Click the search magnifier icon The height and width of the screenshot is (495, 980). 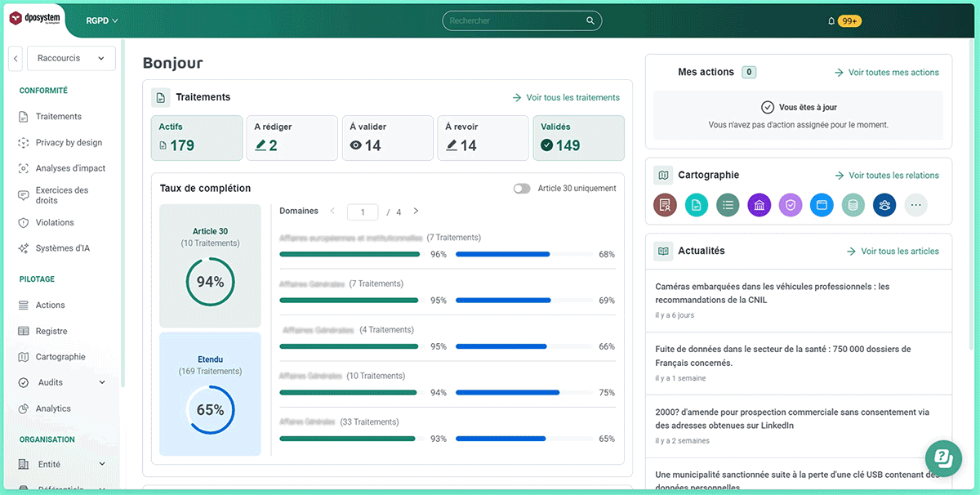click(590, 21)
